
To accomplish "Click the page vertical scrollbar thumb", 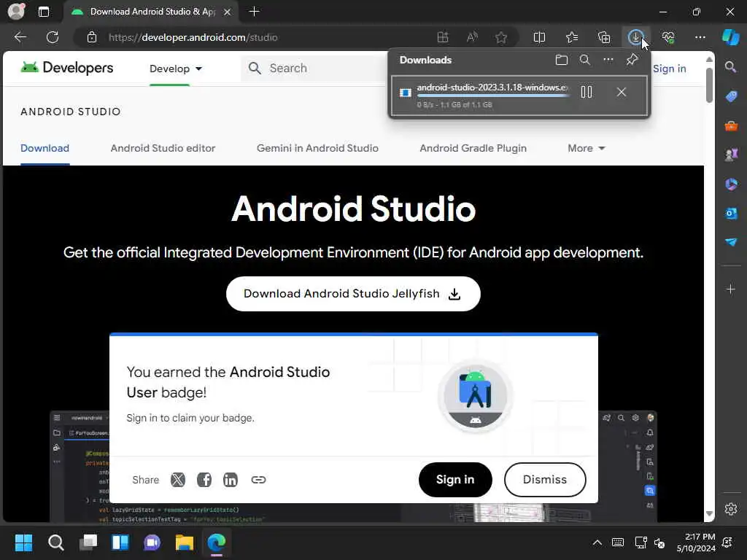I will click(x=709, y=85).
